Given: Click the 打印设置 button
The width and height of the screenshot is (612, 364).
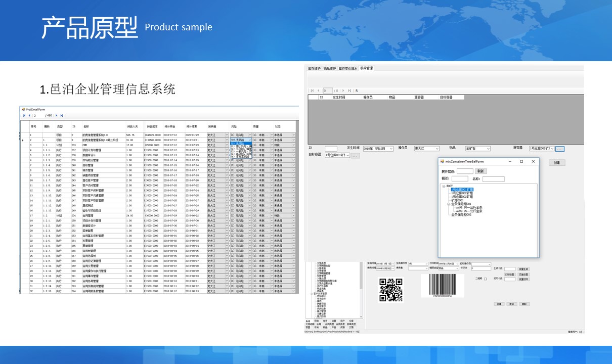Looking at the screenshot, I should 510,275.
